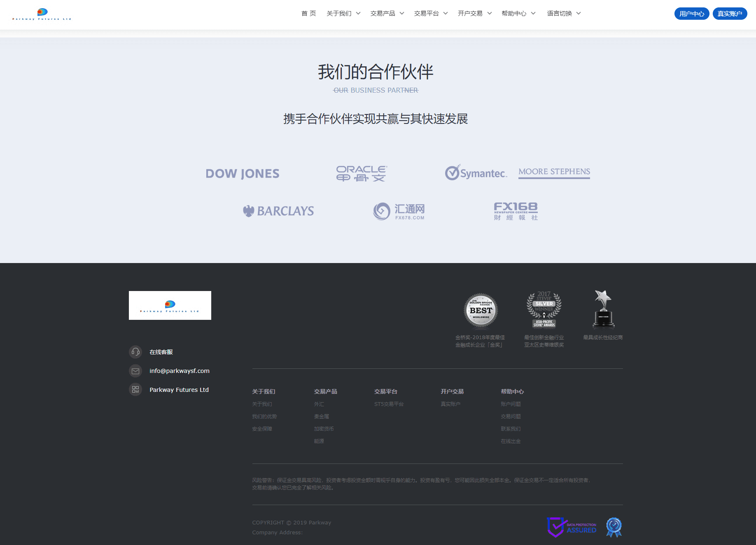Open the 帮助中心 navigation menu label
This screenshot has width=756, height=545.
coord(514,14)
